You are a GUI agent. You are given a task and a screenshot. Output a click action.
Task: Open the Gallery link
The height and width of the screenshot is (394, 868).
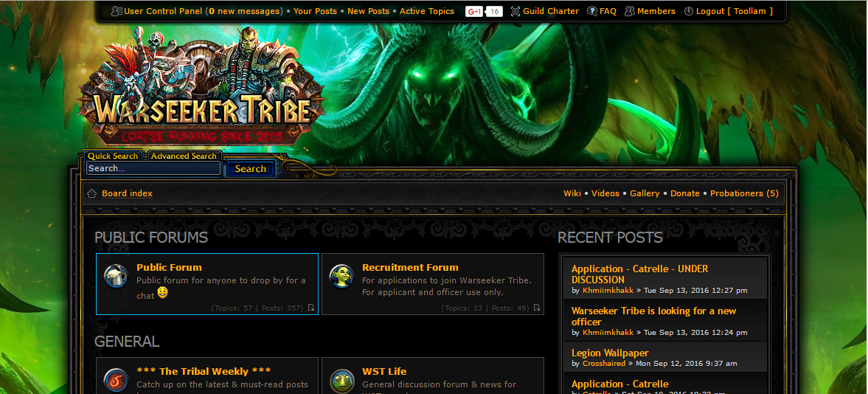click(645, 193)
